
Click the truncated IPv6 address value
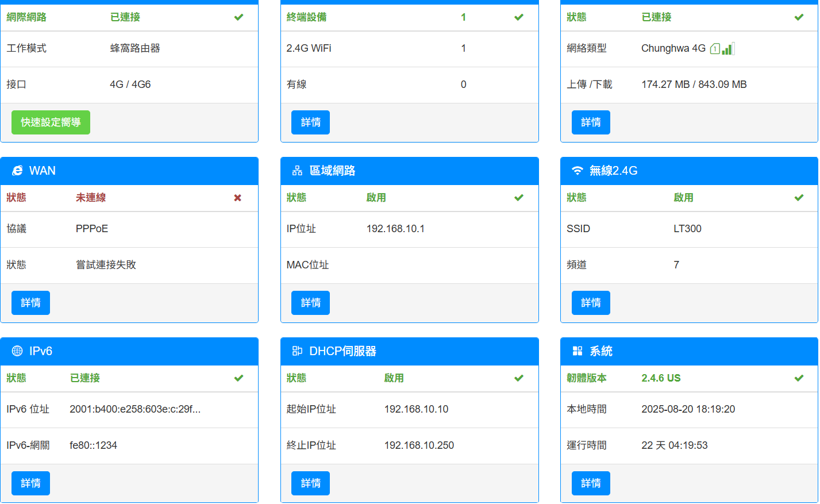pos(135,409)
